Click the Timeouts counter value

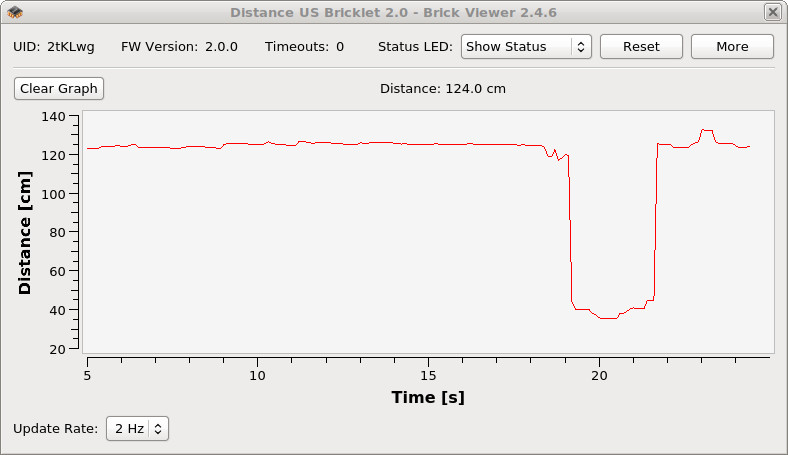[x=340, y=47]
